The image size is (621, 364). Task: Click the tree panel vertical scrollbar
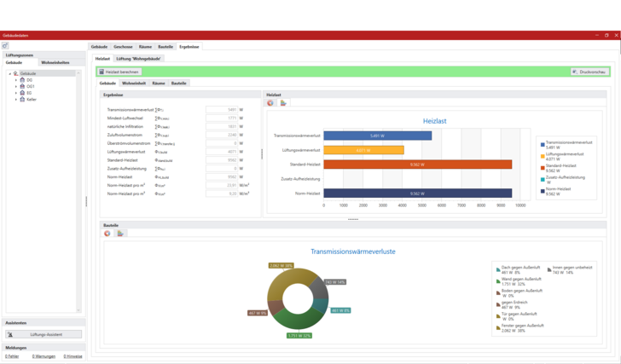coord(78,192)
